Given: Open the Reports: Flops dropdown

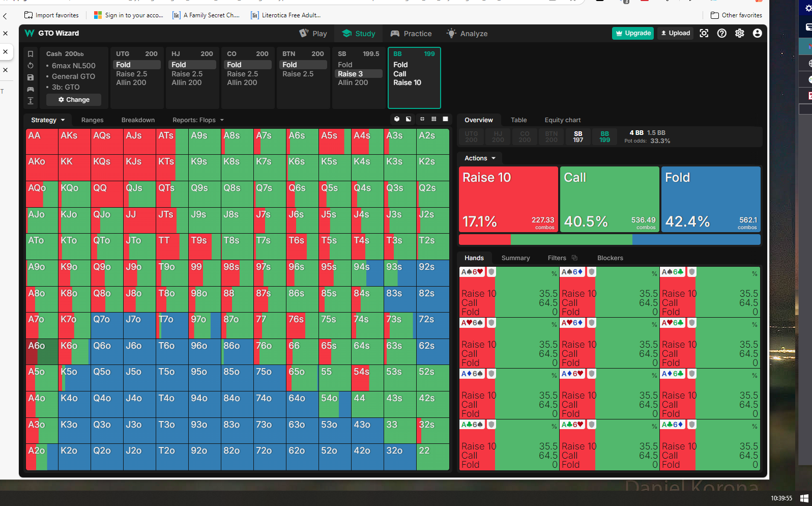Looking at the screenshot, I should [x=198, y=120].
